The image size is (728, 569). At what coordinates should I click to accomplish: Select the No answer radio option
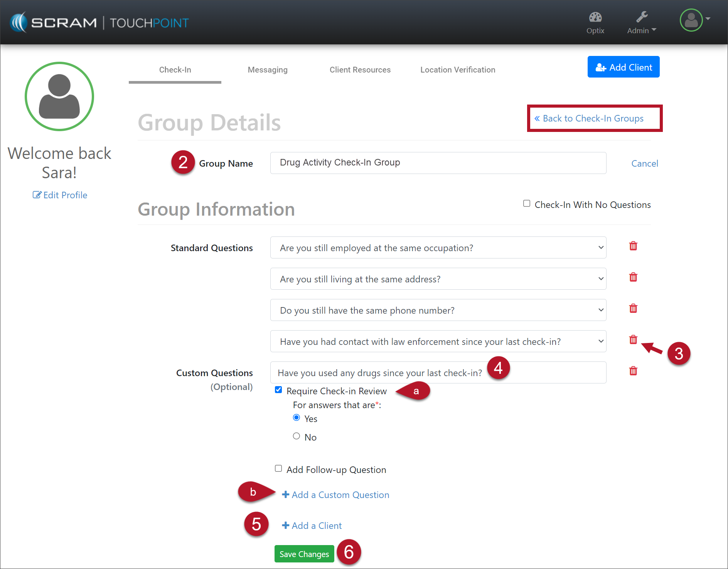tap(297, 436)
